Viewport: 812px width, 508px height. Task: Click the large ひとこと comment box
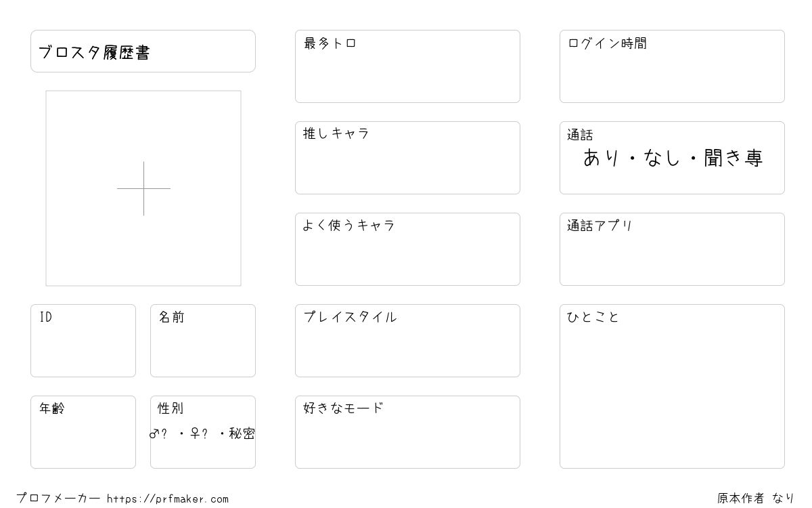[x=672, y=386]
